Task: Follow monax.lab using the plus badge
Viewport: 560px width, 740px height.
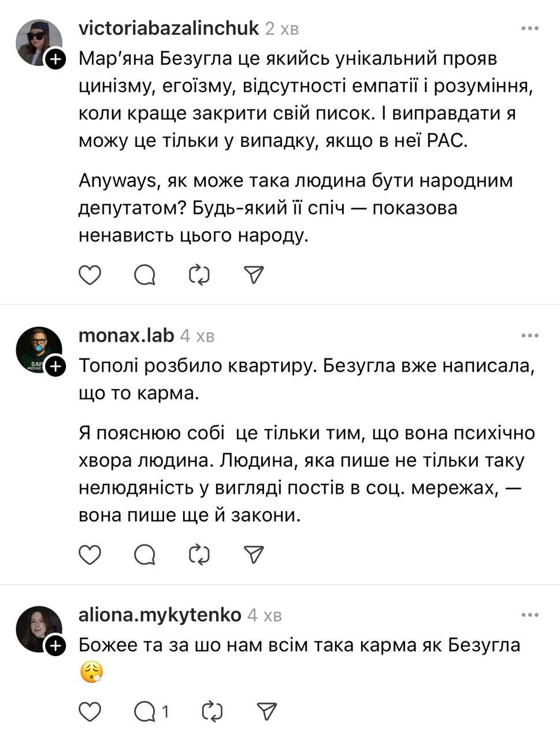Action: [x=55, y=367]
